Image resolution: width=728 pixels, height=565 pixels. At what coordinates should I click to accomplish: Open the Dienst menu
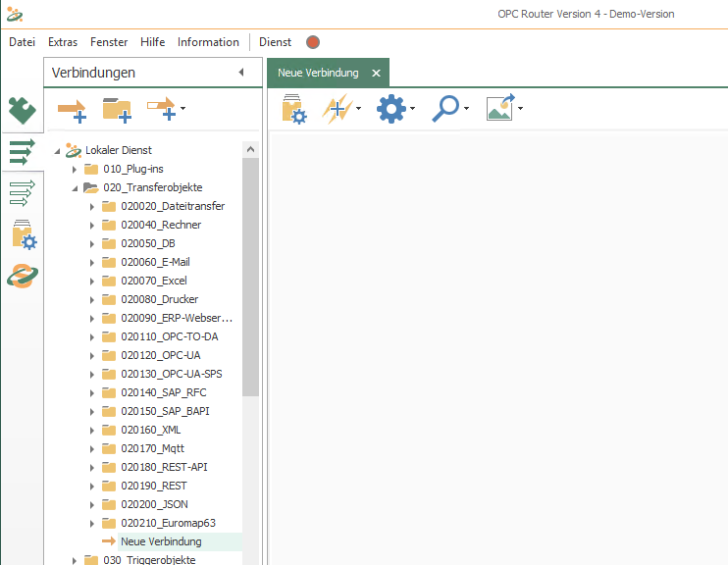pos(275,42)
